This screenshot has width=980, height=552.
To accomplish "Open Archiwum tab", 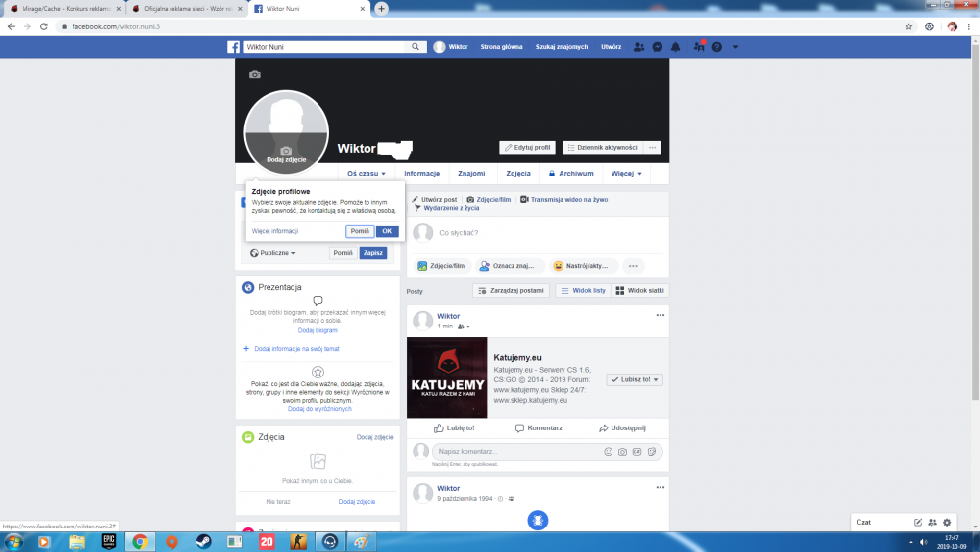I will pyautogui.click(x=570, y=174).
